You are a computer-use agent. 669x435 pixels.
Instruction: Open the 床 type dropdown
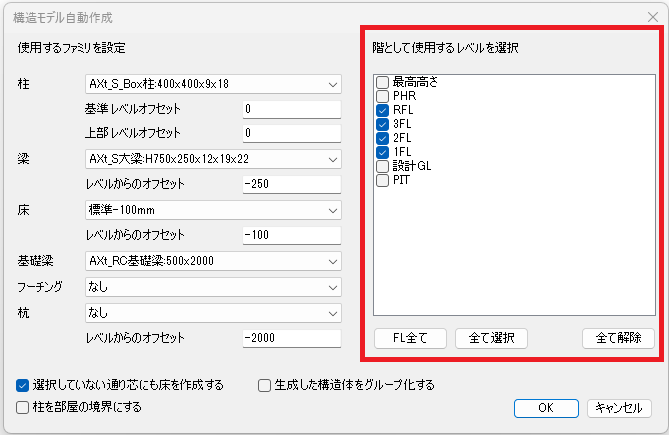coord(213,210)
